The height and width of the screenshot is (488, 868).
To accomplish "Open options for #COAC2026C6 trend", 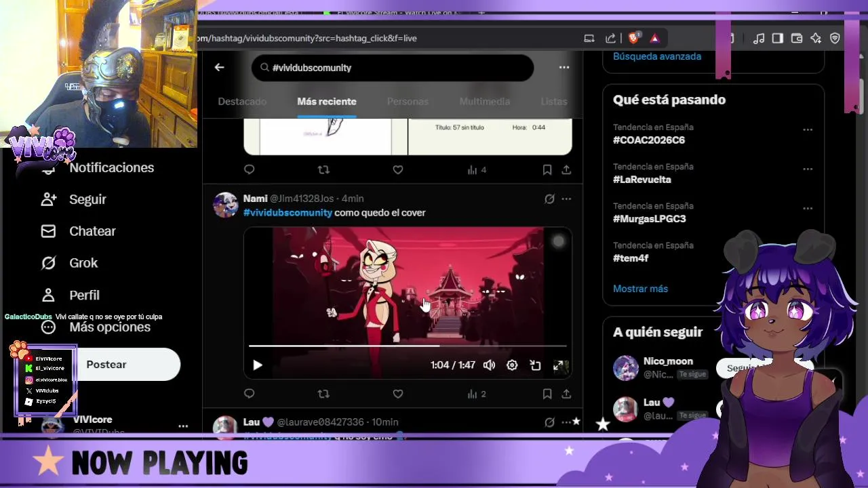I will (x=808, y=129).
